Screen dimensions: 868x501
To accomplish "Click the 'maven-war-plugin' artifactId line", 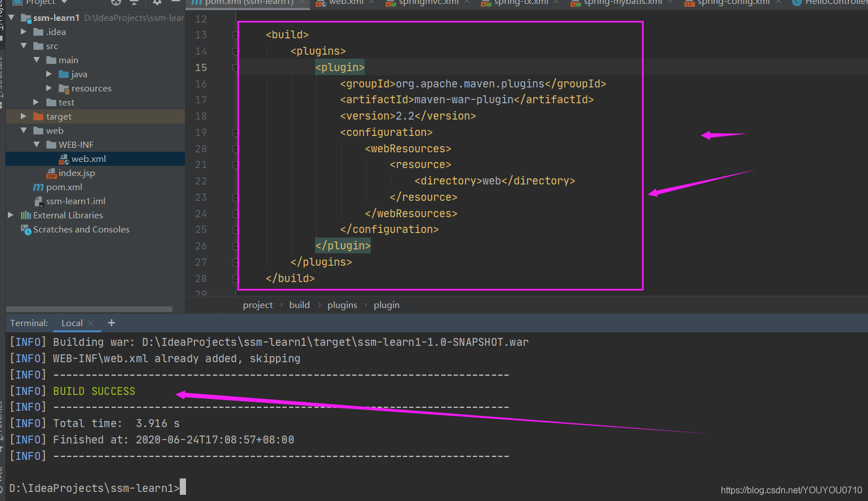I will [x=467, y=100].
